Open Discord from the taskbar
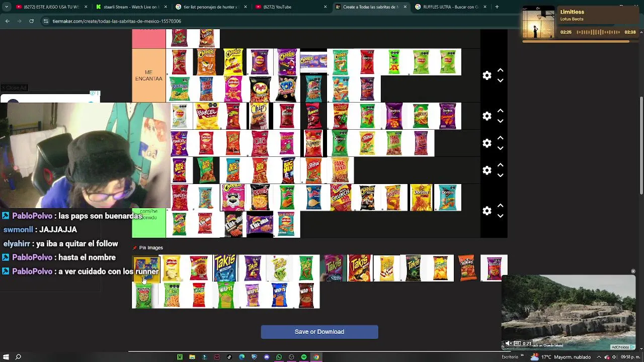This screenshot has width=644, height=362. [x=267, y=357]
